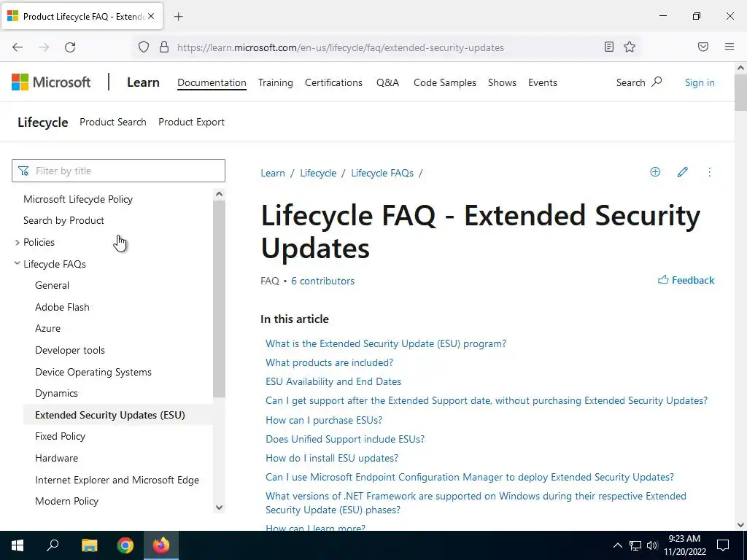
Task: Open Windows taskbar search
Action: [53, 545]
